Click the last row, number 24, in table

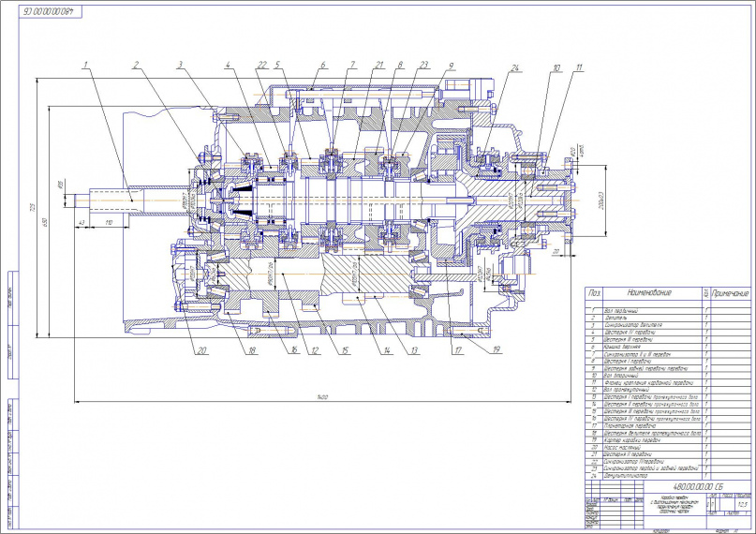tap(646, 475)
